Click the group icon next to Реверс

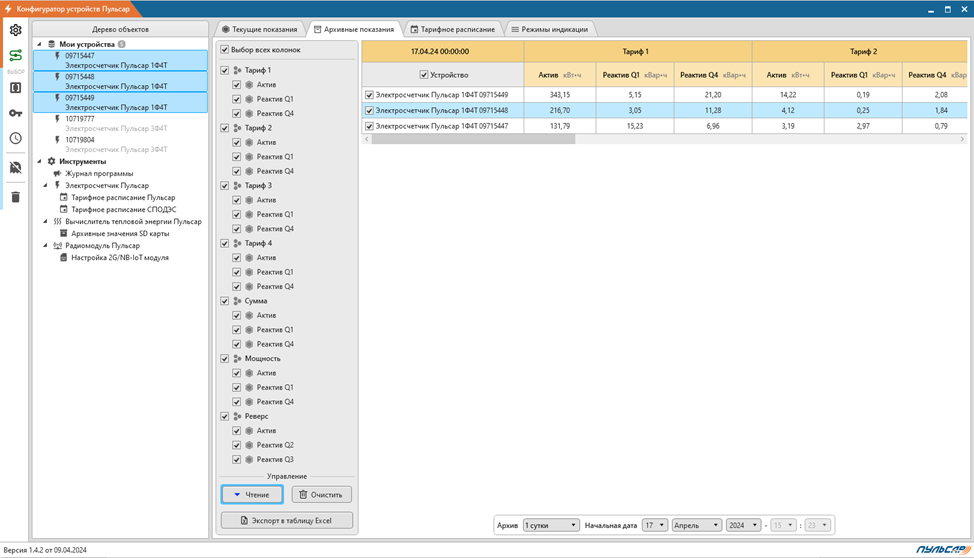pyautogui.click(x=237, y=416)
